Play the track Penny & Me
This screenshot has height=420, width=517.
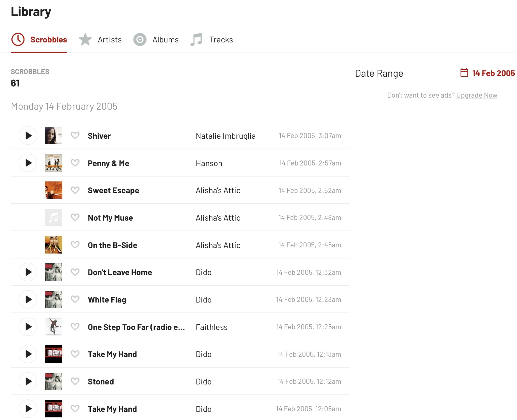[28, 163]
